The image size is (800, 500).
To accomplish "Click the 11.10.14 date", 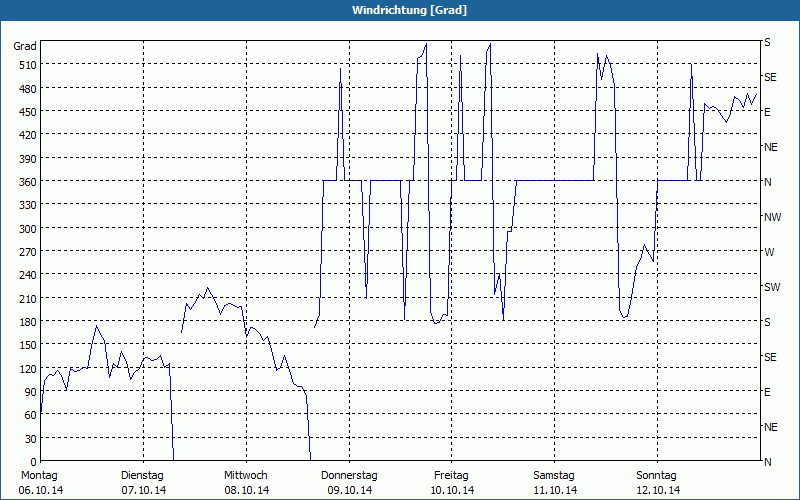I will click(x=555, y=490).
